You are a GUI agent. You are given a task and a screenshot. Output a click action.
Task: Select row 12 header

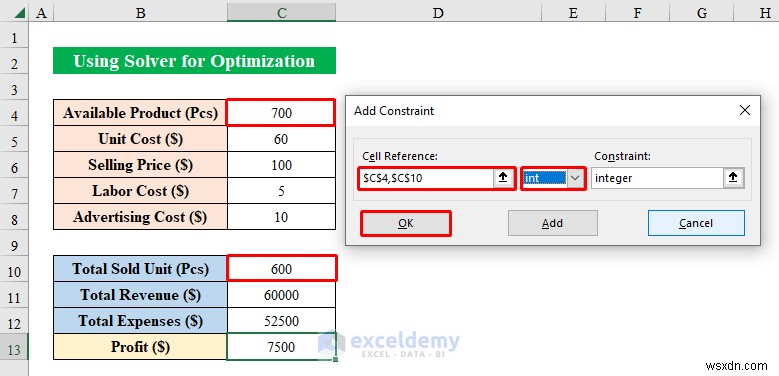pyautogui.click(x=14, y=323)
